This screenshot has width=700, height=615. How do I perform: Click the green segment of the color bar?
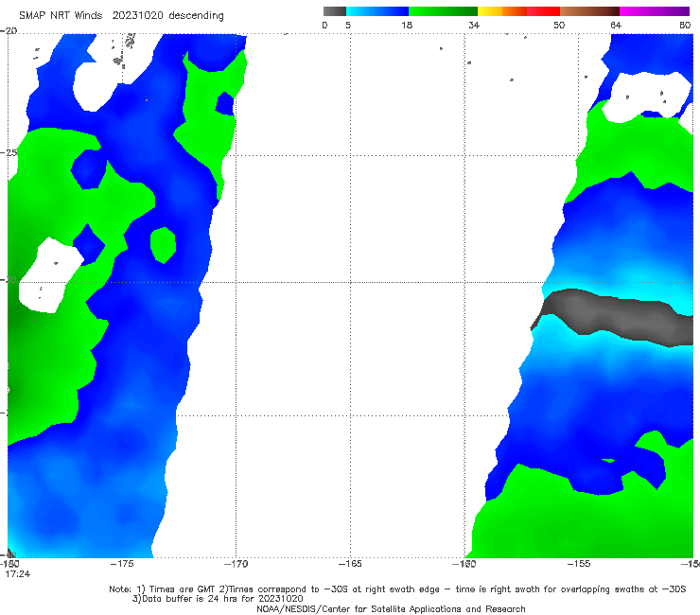(443, 11)
